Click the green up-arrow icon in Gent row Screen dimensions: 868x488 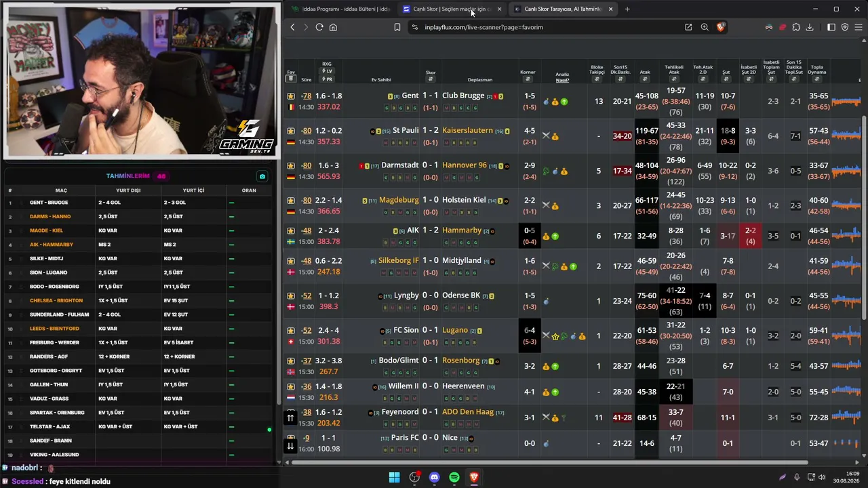pos(564,102)
